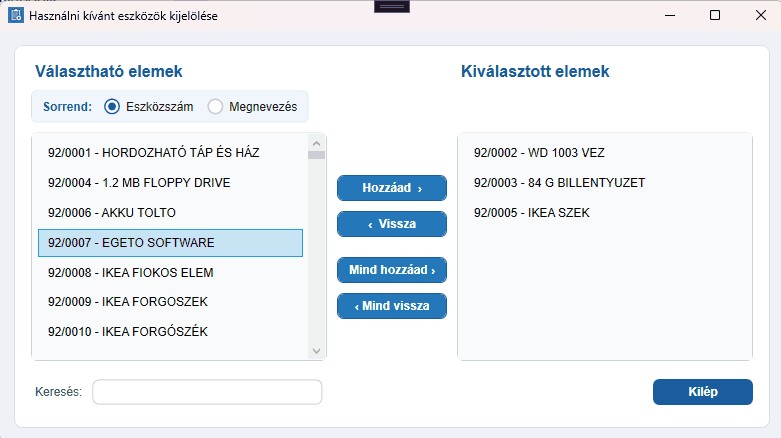The image size is (781, 438).
Task: Select 92/0003 - 84 G BILLENTYUZET
Action: click(x=605, y=183)
